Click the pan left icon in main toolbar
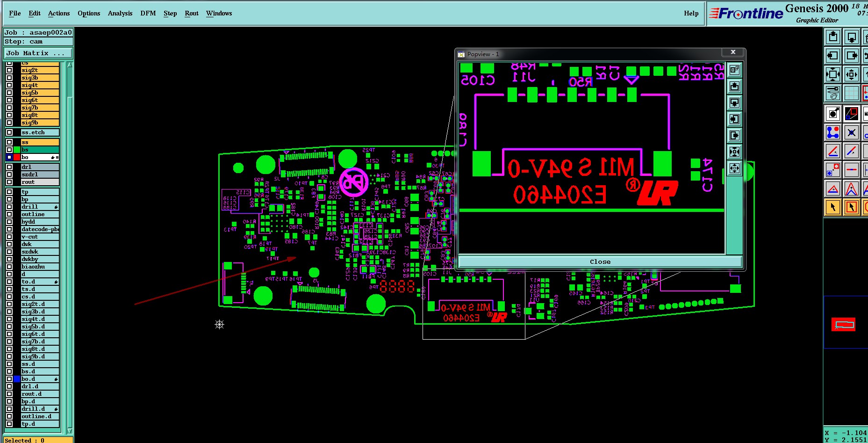 point(833,56)
